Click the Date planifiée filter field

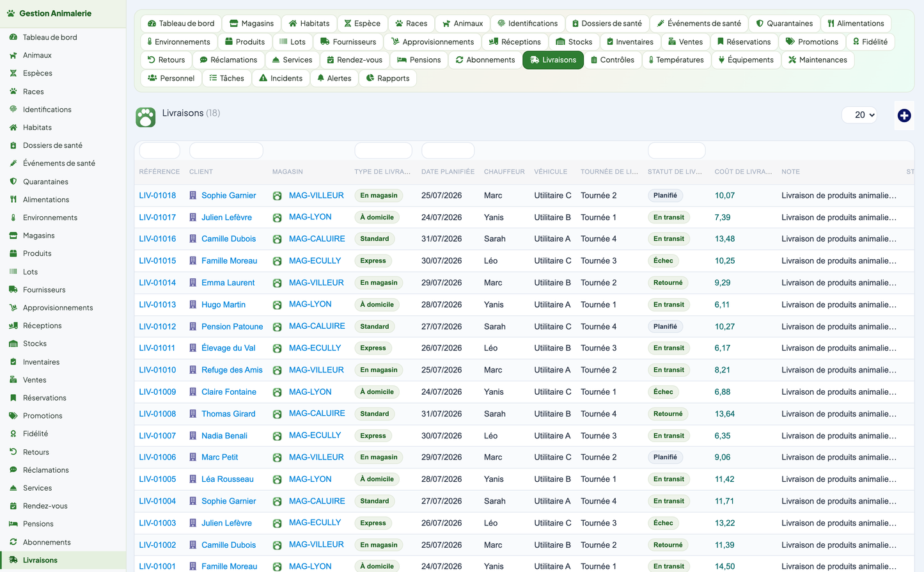pos(448,151)
